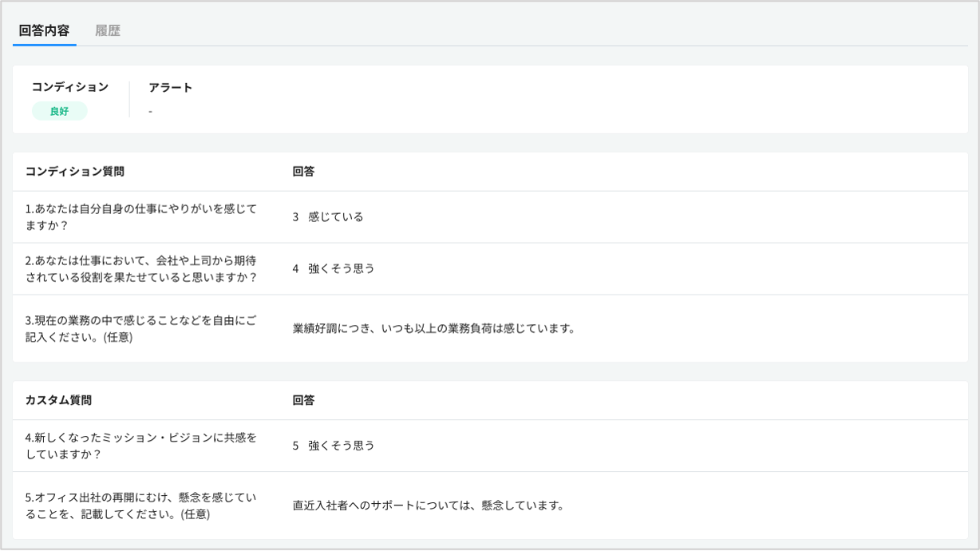Screen dimensions: 980x551
Task: Click the 業績好調につき free-text answer
Action: [x=433, y=328]
